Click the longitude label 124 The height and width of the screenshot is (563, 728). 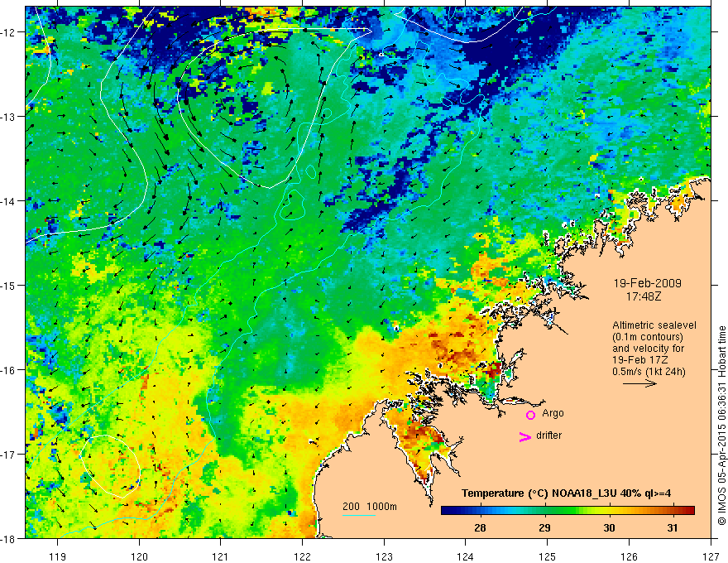[x=466, y=556]
